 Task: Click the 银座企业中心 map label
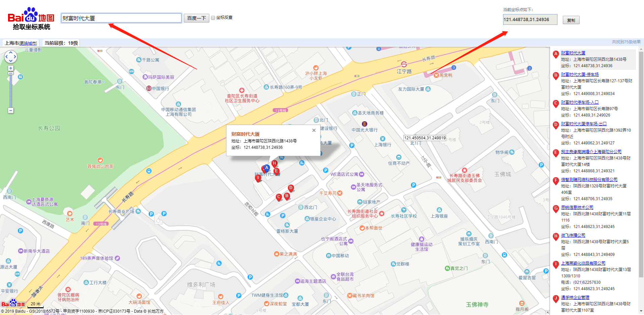[x=323, y=219]
